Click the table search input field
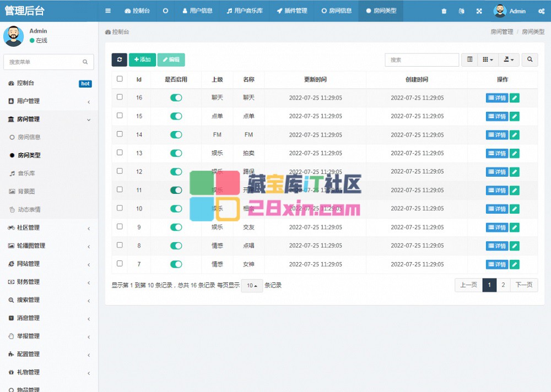 click(x=422, y=59)
